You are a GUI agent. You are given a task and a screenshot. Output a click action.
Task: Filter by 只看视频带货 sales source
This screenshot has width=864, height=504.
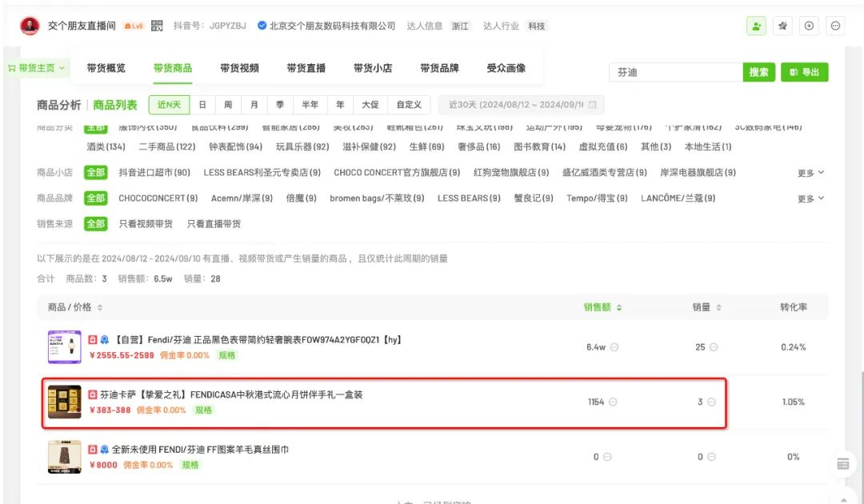pyautogui.click(x=146, y=224)
